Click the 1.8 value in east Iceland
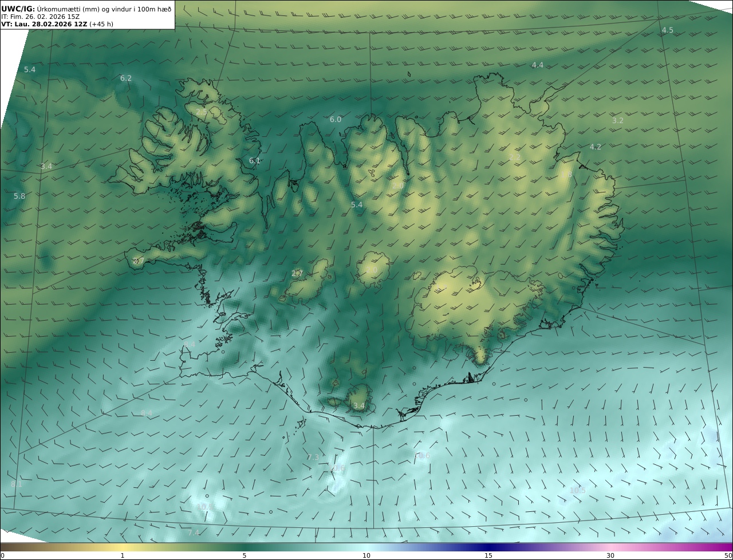 point(567,174)
